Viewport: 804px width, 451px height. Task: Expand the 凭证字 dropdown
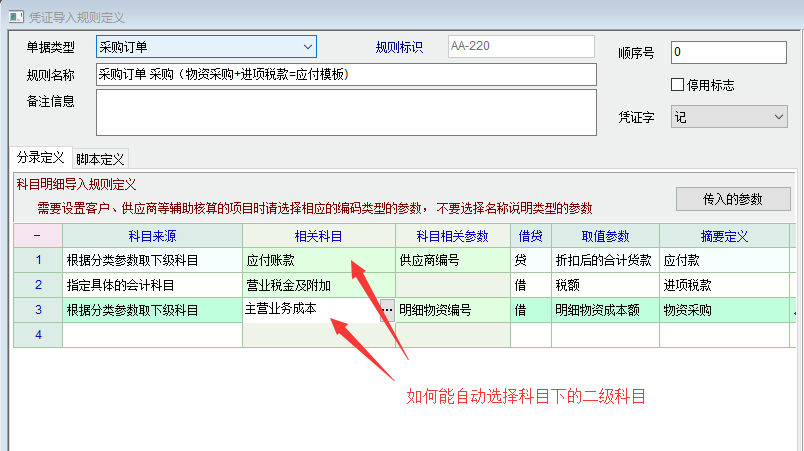730,118
